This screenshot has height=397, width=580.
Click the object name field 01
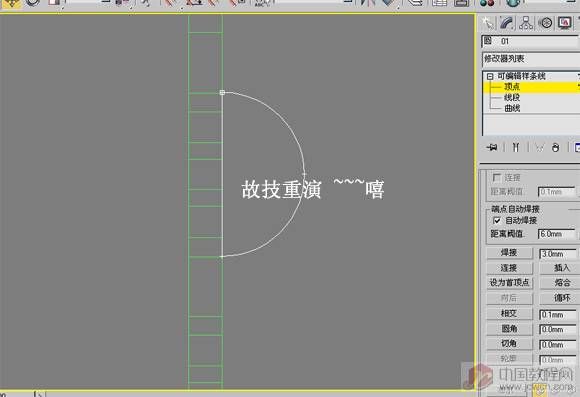(x=530, y=41)
